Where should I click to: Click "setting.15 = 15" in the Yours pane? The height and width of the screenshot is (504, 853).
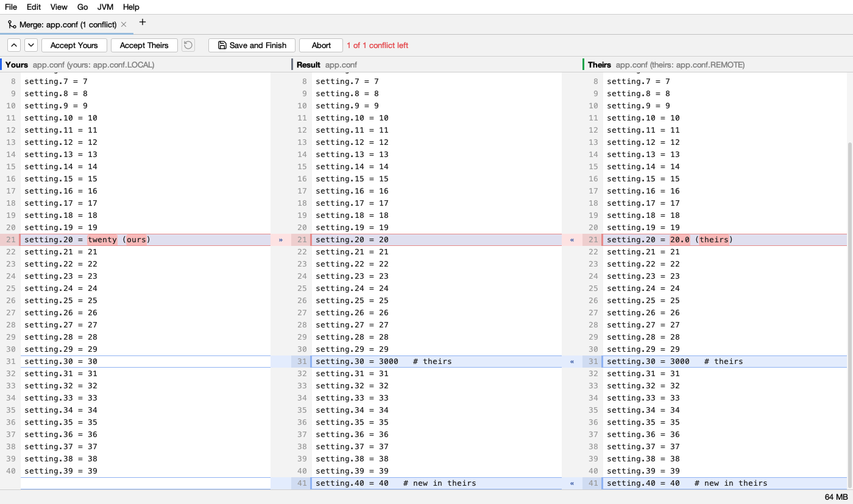point(61,179)
